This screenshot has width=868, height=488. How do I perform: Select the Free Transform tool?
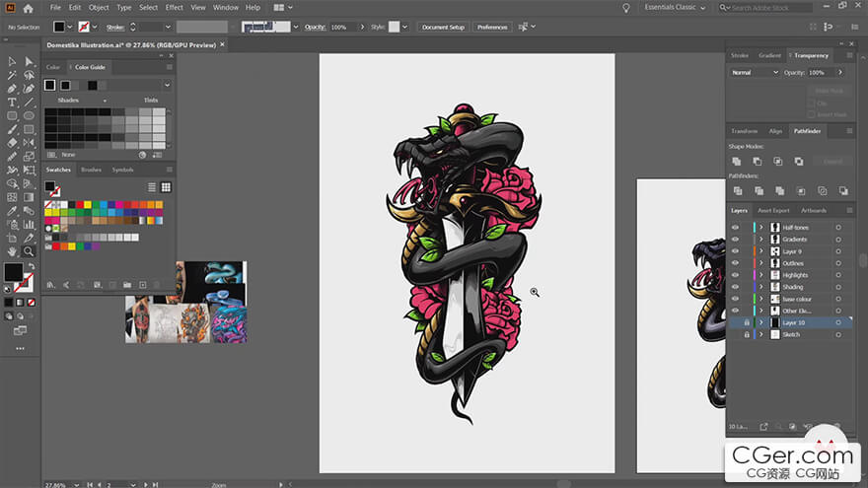click(x=29, y=170)
